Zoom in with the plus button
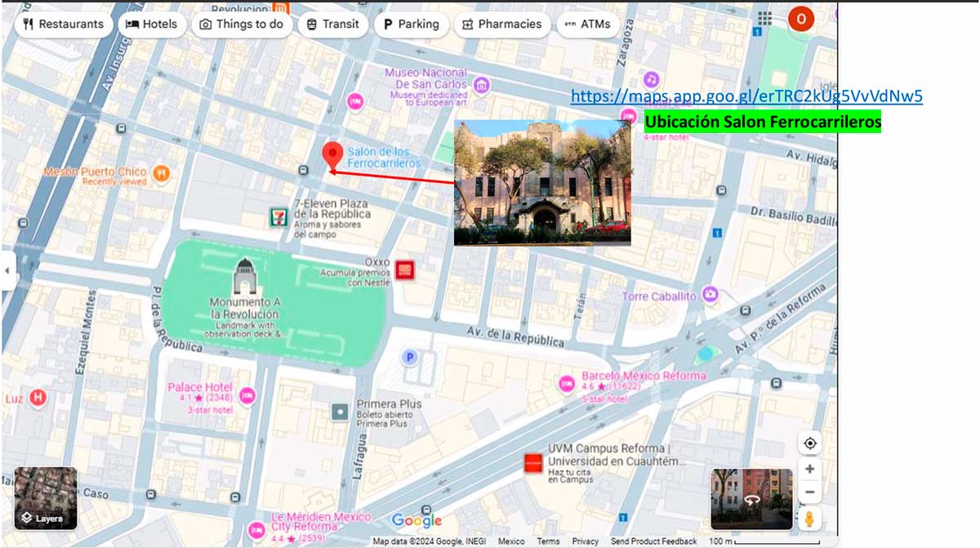 (809, 469)
